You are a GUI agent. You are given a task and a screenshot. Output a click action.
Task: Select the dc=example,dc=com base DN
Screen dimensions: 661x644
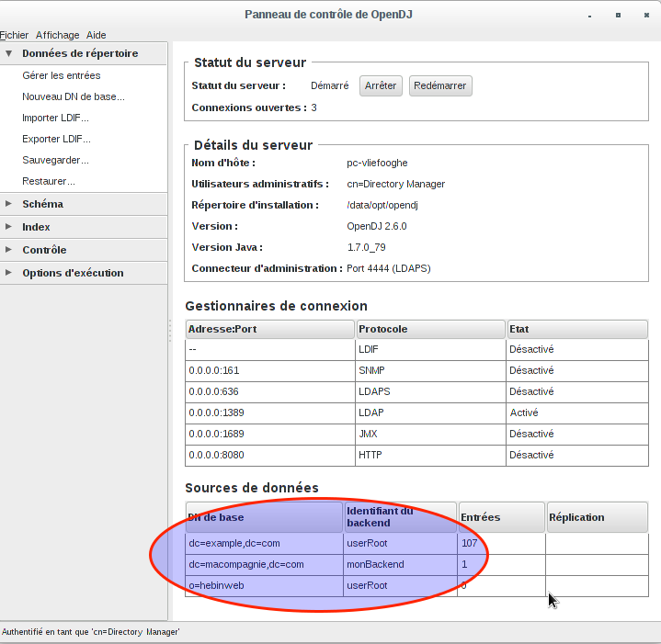pyautogui.click(x=264, y=543)
